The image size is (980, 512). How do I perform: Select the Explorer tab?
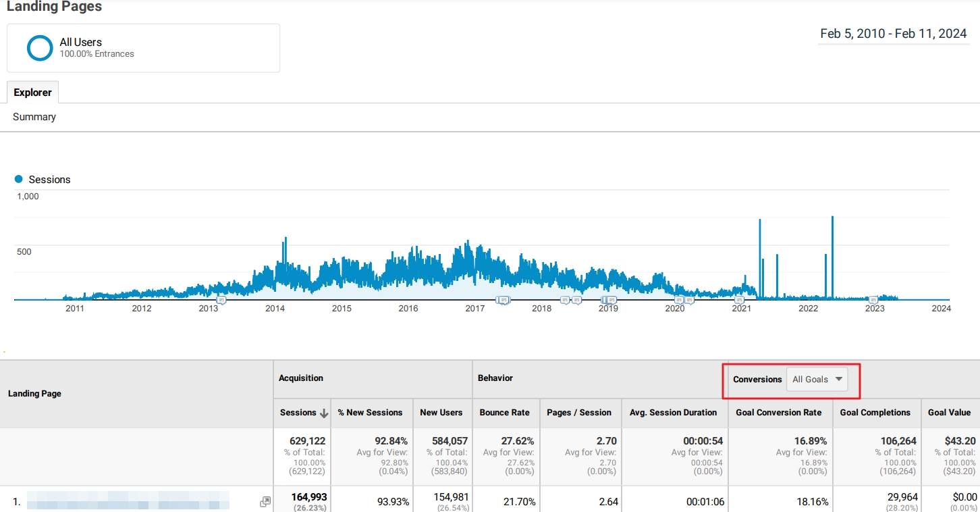coord(33,93)
